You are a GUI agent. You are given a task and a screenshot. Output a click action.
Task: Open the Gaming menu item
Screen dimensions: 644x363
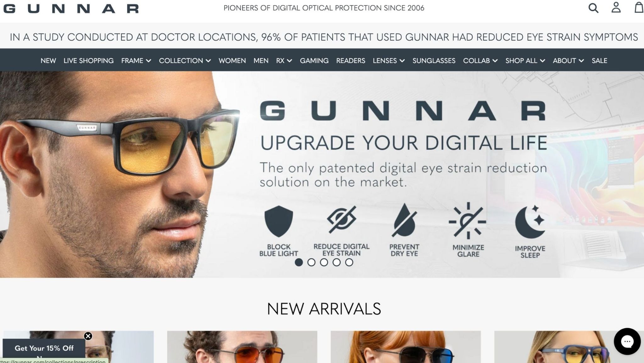(314, 60)
